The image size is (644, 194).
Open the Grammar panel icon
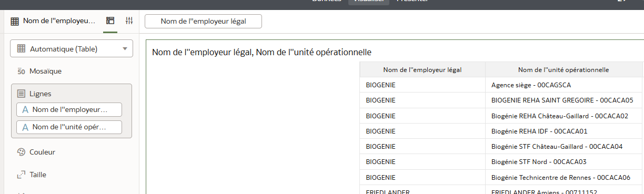pyautogui.click(x=110, y=21)
